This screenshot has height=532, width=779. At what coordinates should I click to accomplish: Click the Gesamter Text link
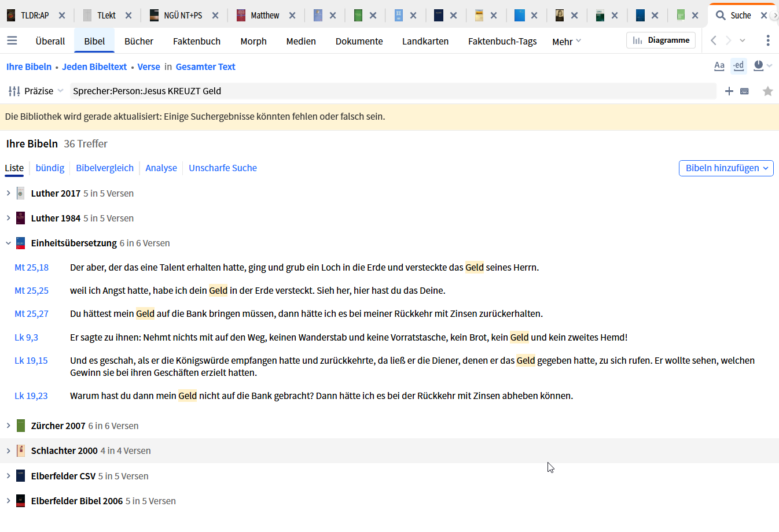(x=205, y=66)
